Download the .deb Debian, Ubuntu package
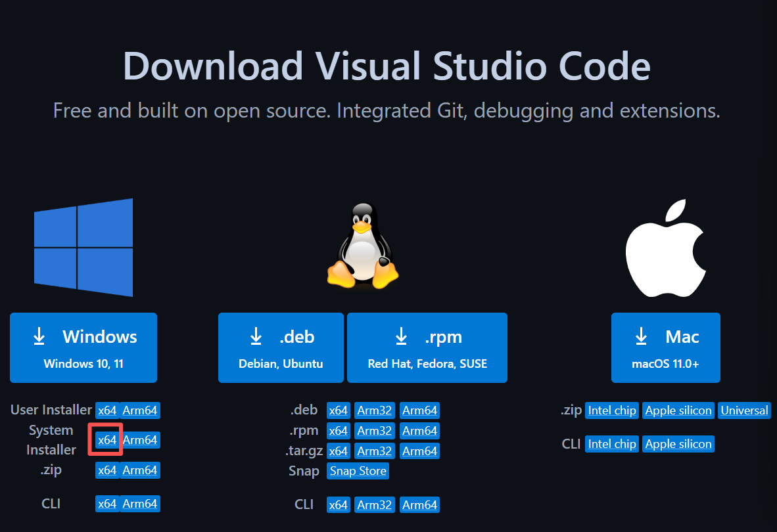 (281, 347)
